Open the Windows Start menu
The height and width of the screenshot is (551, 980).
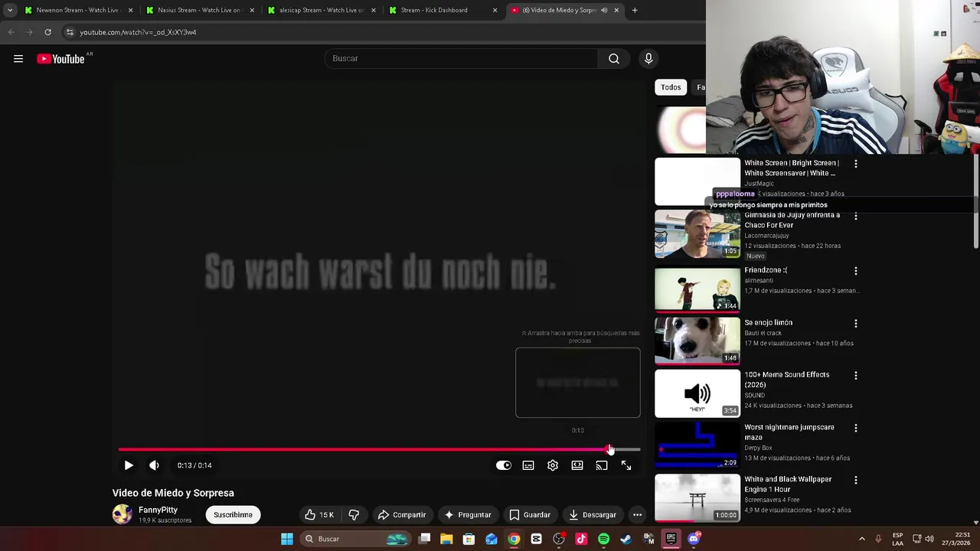pyautogui.click(x=287, y=539)
